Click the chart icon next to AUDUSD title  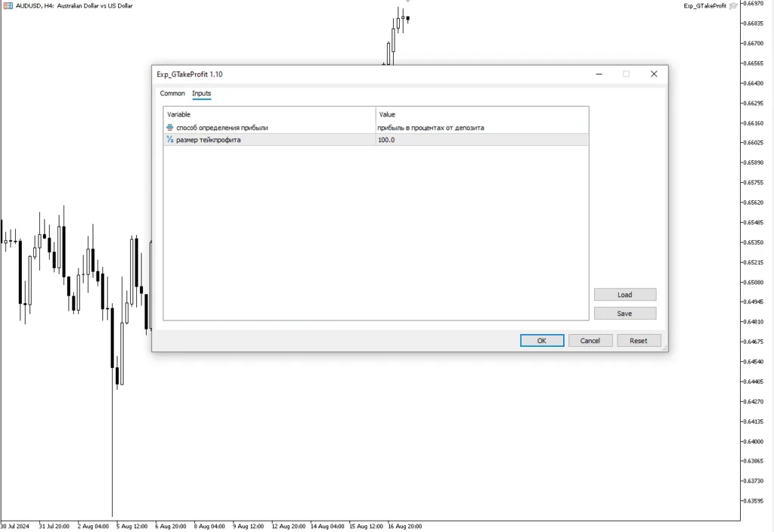click(x=8, y=5)
